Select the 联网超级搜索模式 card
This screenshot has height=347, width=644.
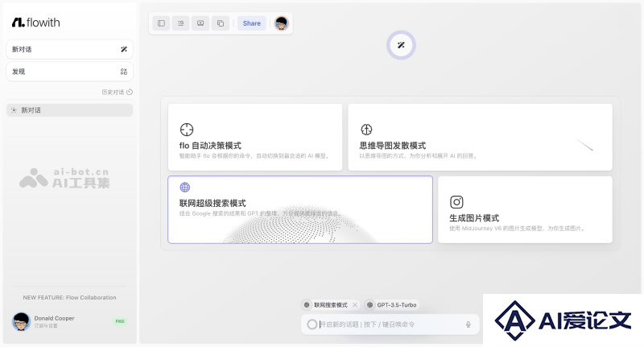(300, 210)
